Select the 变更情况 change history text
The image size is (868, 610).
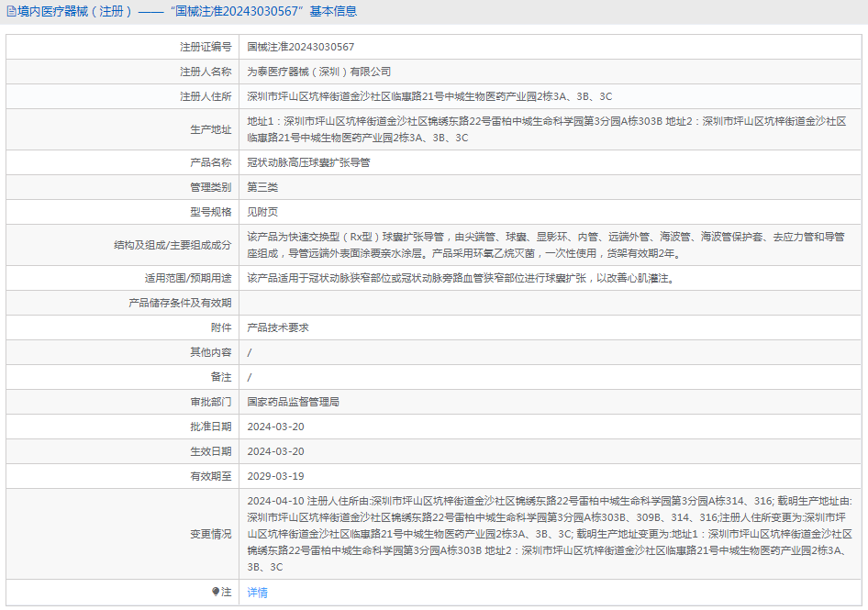pos(550,535)
